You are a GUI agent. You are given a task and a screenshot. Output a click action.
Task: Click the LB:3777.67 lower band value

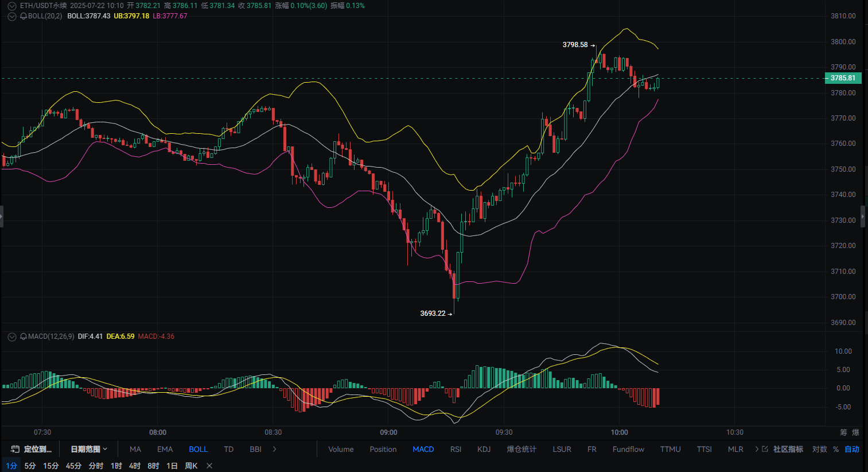[x=170, y=16]
